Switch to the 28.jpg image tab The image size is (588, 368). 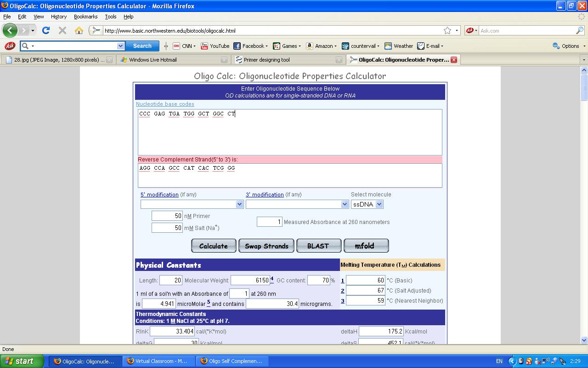point(58,60)
